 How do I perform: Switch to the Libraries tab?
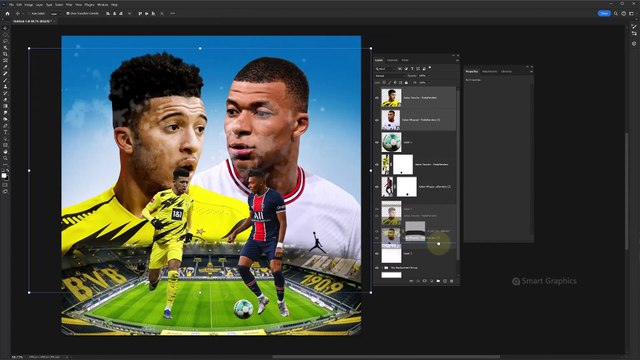click(506, 71)
